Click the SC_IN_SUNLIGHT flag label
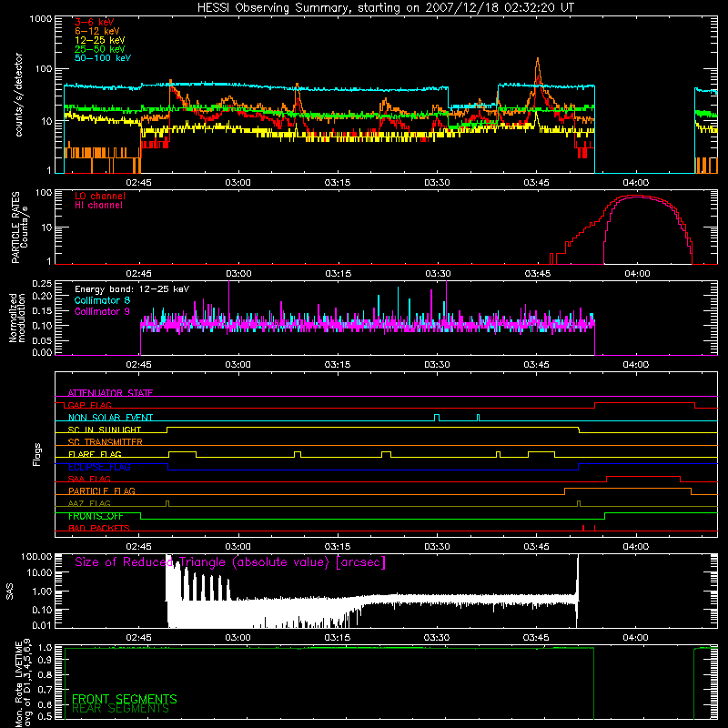728x728 pixels. point(105,430)
